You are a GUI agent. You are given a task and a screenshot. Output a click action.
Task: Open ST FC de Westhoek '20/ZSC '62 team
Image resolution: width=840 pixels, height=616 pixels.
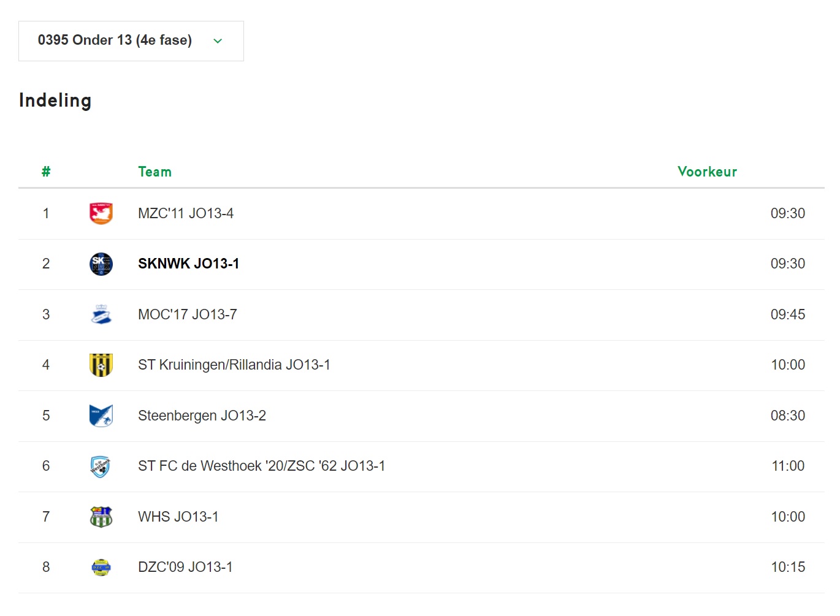coord(262,466)
